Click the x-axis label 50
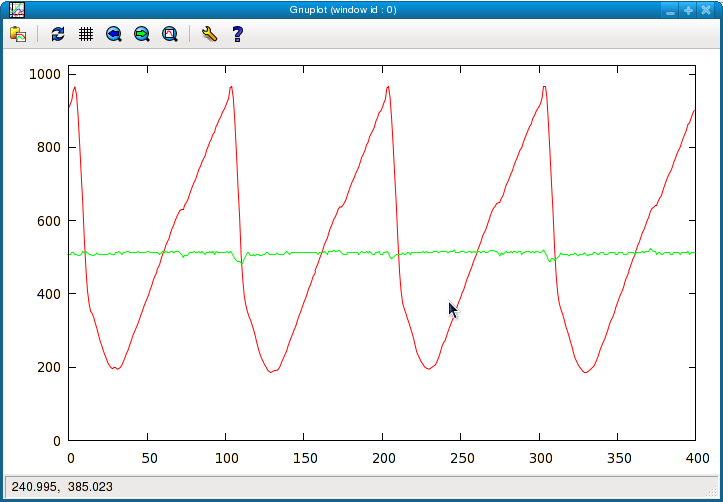The image size is (723, 502). (149, 458)
